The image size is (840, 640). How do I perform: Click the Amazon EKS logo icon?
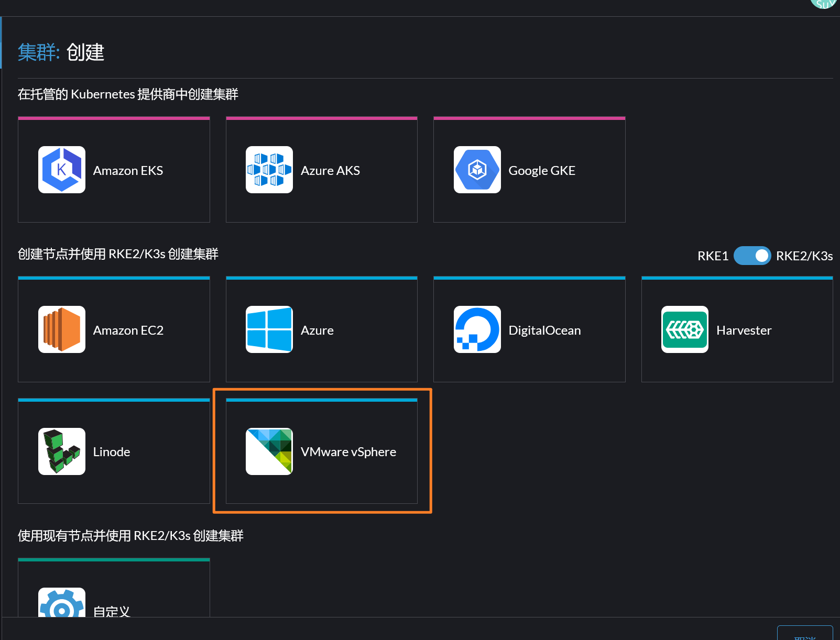click(62, 170)
